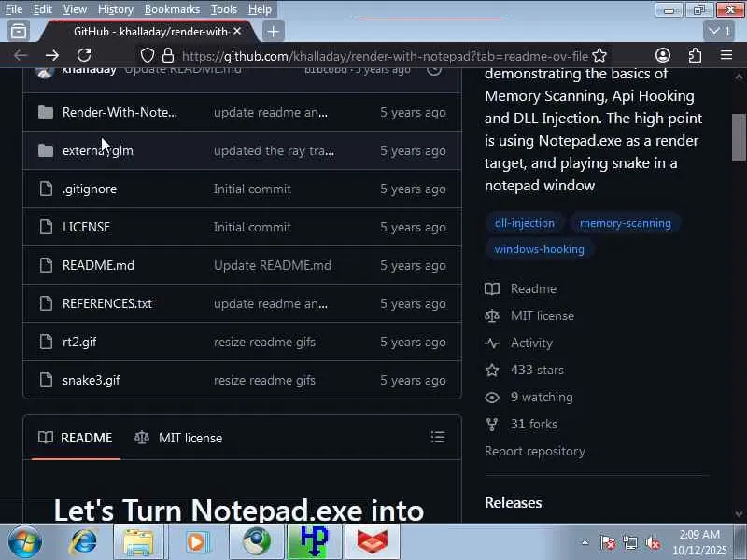This screenshot has height=560, width=747.
Task: View the 9 watching list
Action: click(x=529, y=398)
